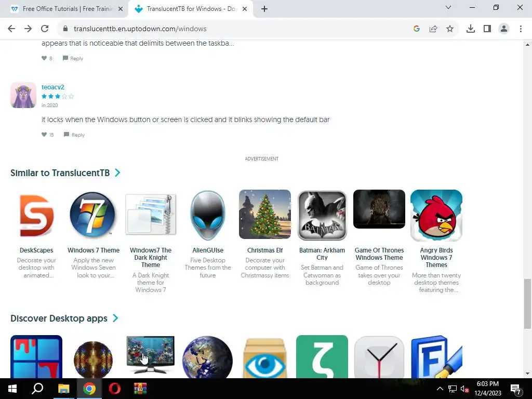Image resolution: width=532 pixels, height=399 pixels.
Task: Open the aquarium monitor app icon
Action: click(x=151, y=354)
